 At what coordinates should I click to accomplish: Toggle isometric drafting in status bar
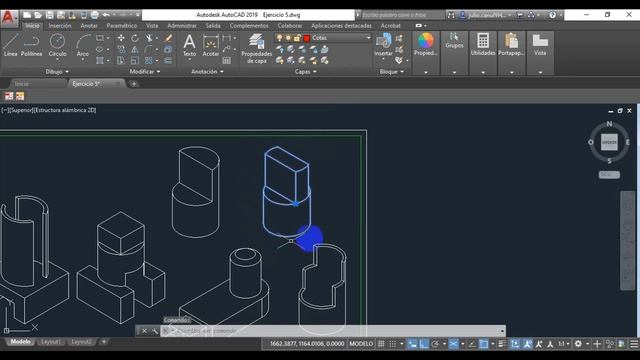point(453,344)
